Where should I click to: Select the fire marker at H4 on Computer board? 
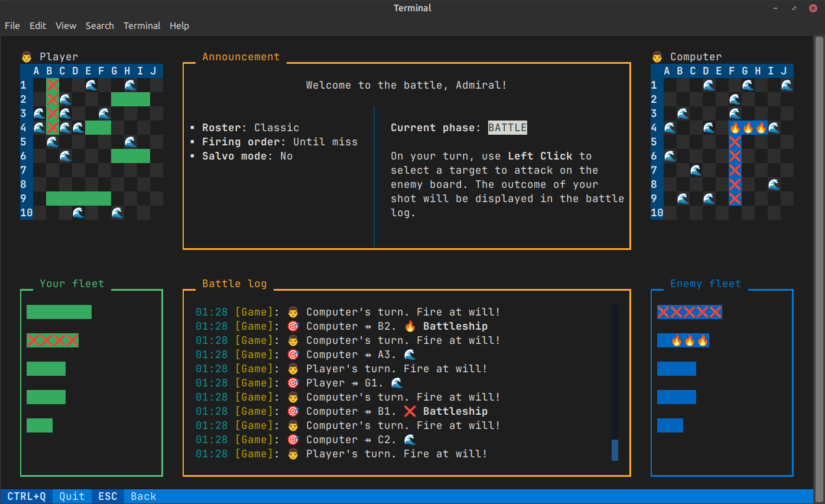point(761,128)
